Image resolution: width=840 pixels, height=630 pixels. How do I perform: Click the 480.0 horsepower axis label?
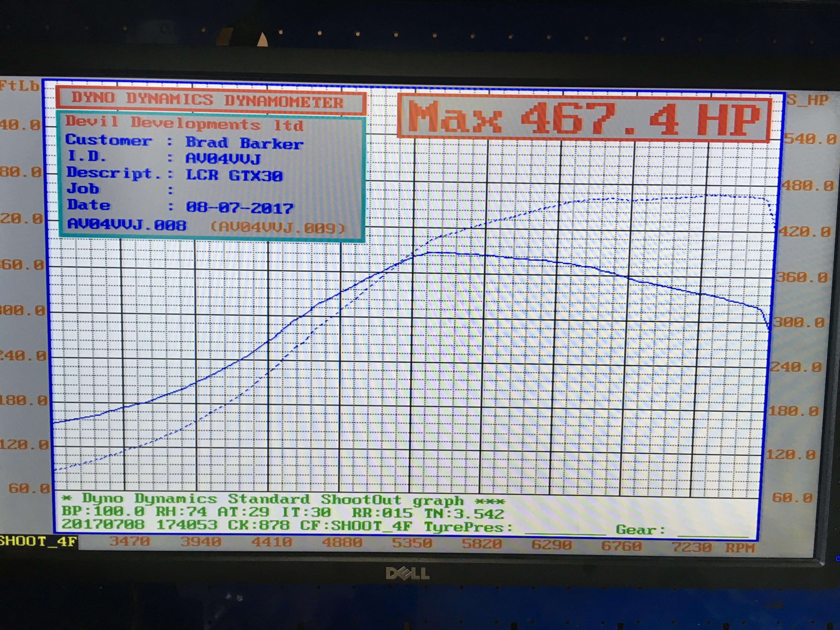tap(807, 186)
